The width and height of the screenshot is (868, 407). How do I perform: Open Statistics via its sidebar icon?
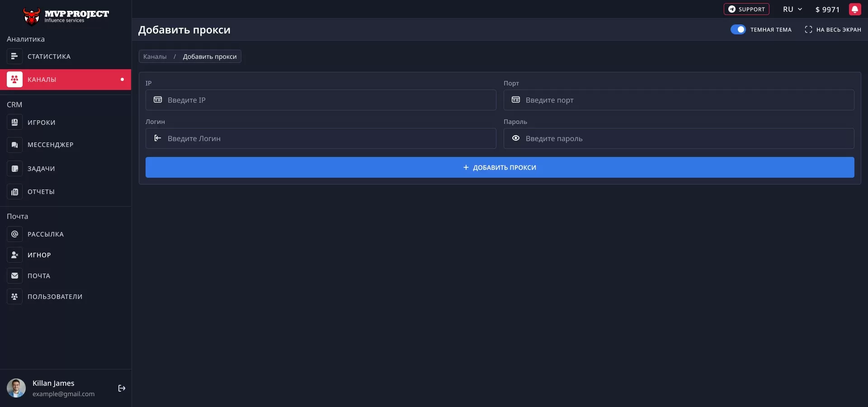coord(14,57)
